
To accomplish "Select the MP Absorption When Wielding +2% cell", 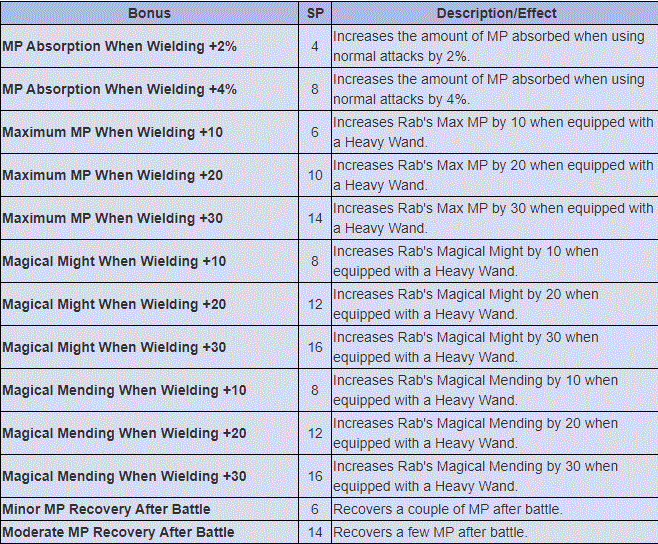I will 119,46.
